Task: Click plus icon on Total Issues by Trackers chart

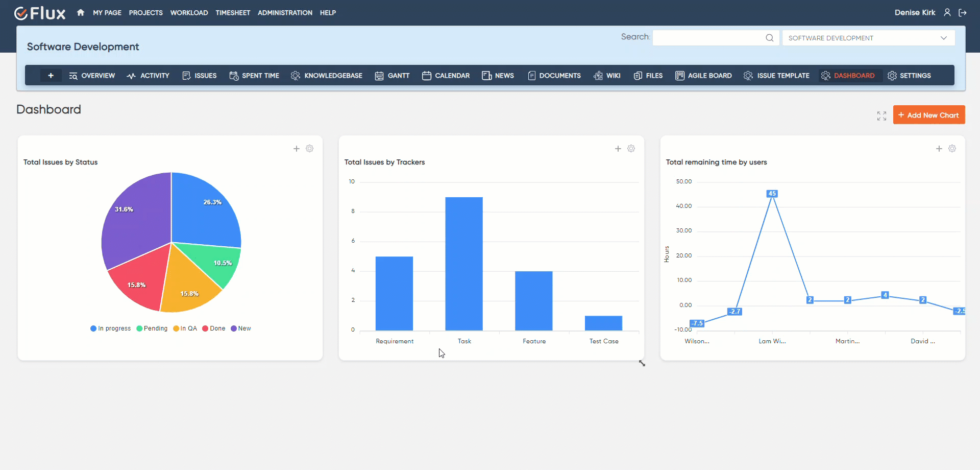Action: [x=618, y=149]
